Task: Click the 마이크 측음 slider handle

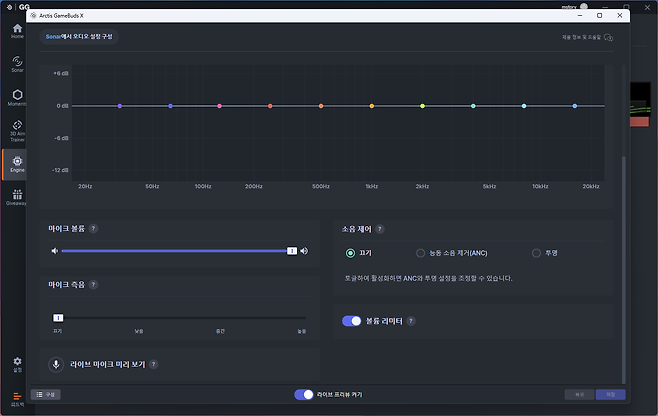Action: coord(58,318)
